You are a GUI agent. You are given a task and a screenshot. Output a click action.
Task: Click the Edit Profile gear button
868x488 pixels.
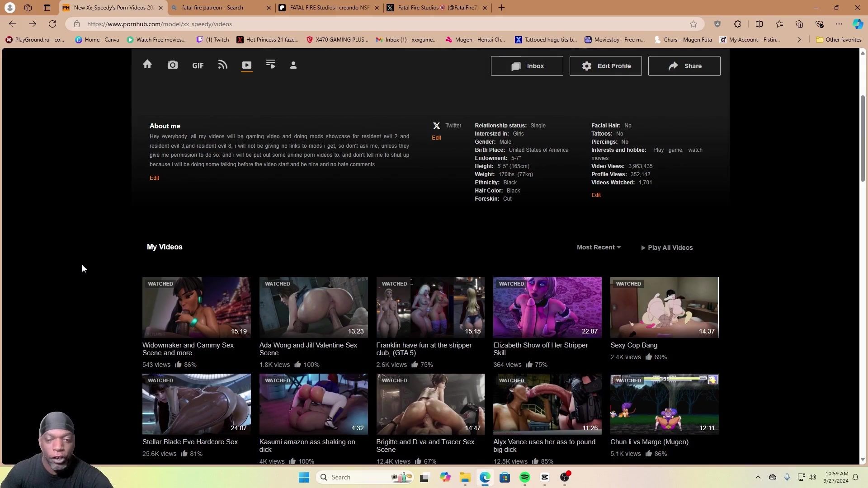pos(605,66)
